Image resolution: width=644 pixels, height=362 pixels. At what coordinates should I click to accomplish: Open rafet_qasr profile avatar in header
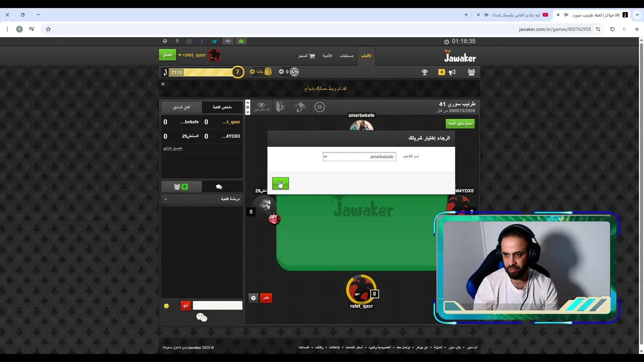(214, 55)
